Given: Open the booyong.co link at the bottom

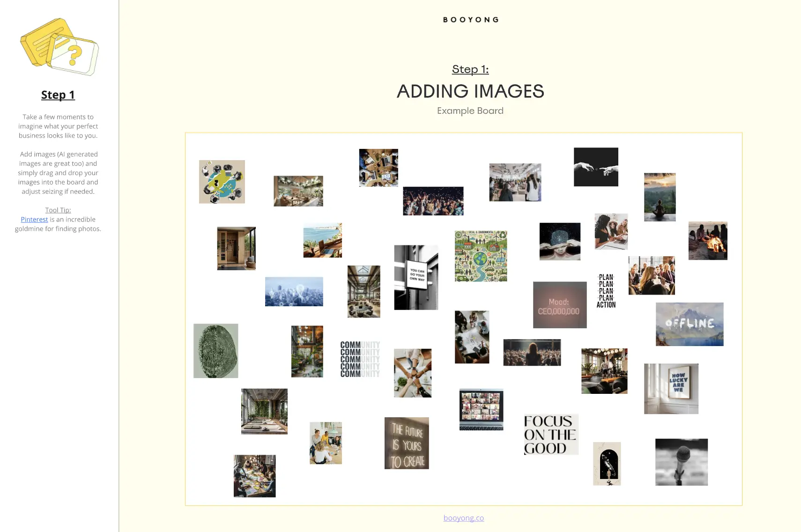Looking at the screenshot, I should click(463, 517).
